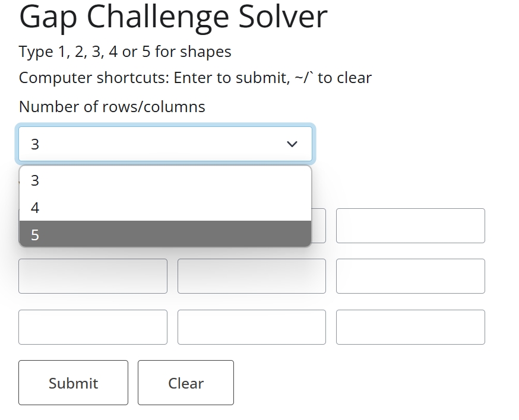This screenshot has height=420, width=519.
Task: Click the Number of rows/columns combo box
Action: (x=165, y=144)
